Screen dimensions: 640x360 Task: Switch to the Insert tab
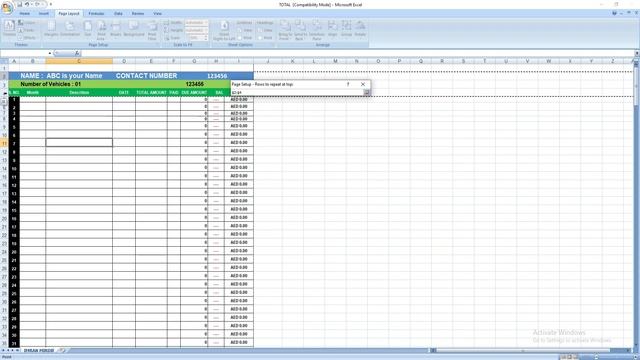pos(44,13)
